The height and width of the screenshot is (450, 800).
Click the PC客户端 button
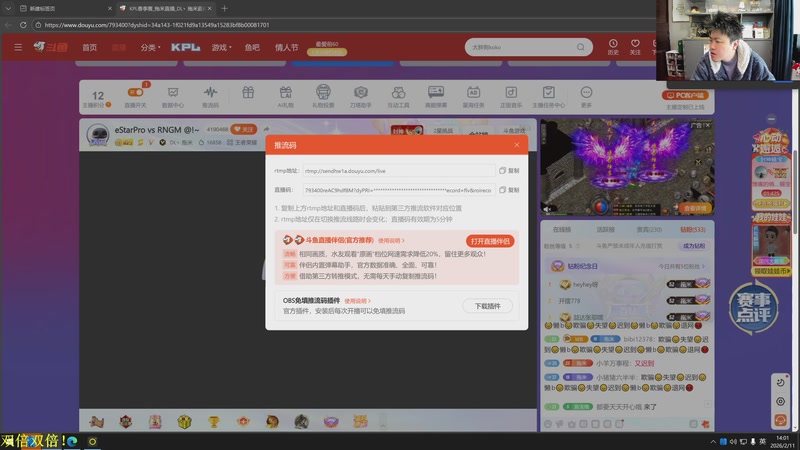click(x=685, y=95)
